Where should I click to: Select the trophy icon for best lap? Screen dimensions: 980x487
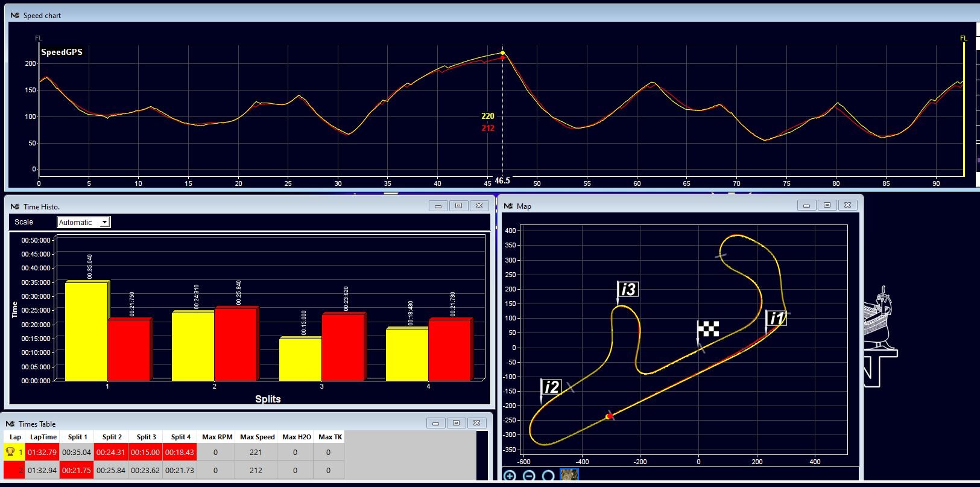click(10, 452)
